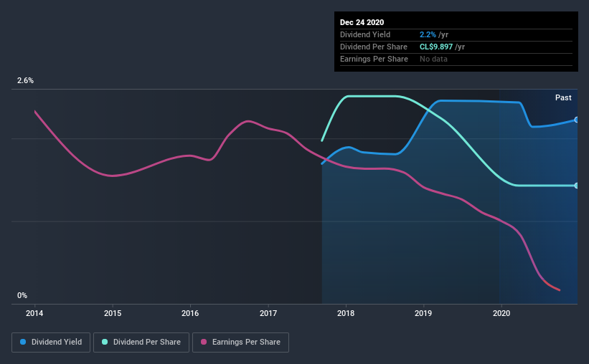This screenshot has height=364, width=589.
Task: Click the Dec 24 2020 tooltip date
Action: (362, 22)
